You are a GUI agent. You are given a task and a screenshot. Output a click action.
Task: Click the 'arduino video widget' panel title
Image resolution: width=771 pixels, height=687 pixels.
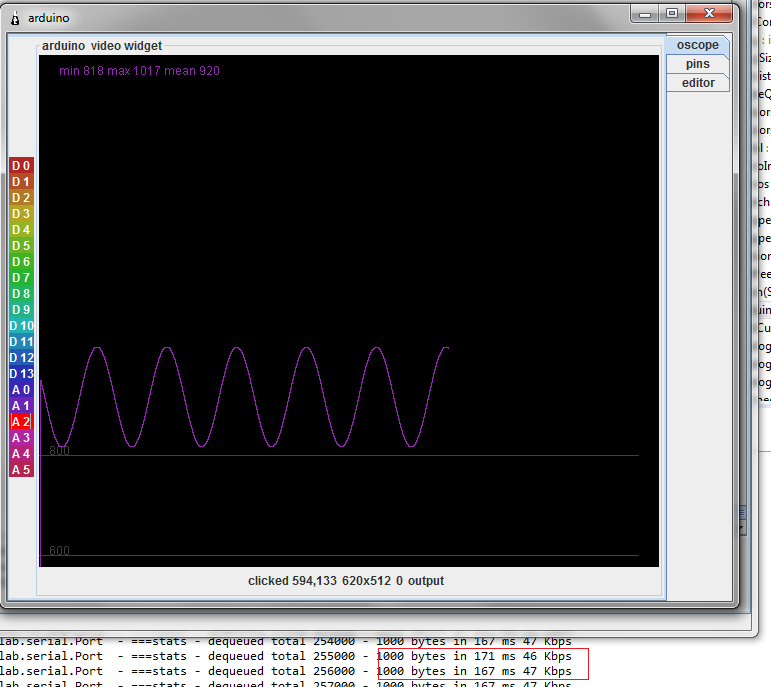[102, 46]
